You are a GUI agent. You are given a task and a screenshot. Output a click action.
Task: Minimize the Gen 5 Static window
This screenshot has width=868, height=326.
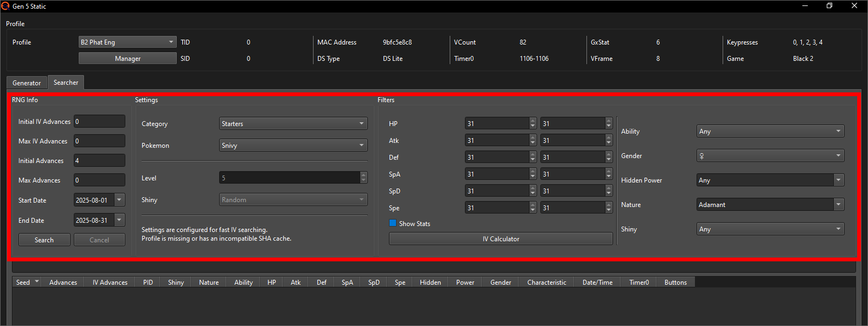805,6
